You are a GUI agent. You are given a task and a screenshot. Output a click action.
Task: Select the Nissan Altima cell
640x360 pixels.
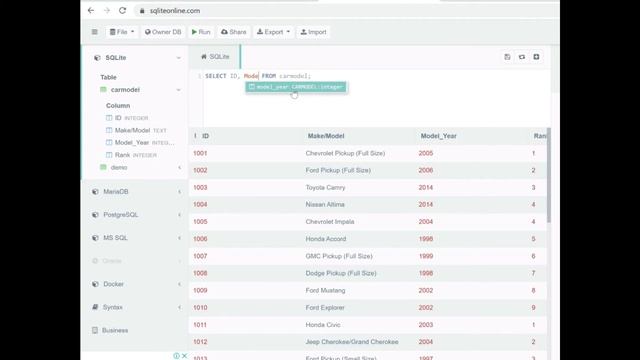[x=325, y=204]
